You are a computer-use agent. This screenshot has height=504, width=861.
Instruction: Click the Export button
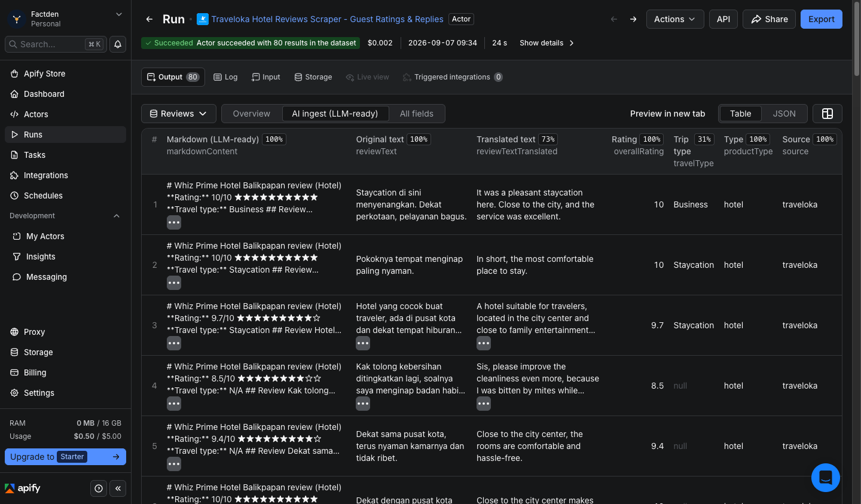(x=822, y=19)
